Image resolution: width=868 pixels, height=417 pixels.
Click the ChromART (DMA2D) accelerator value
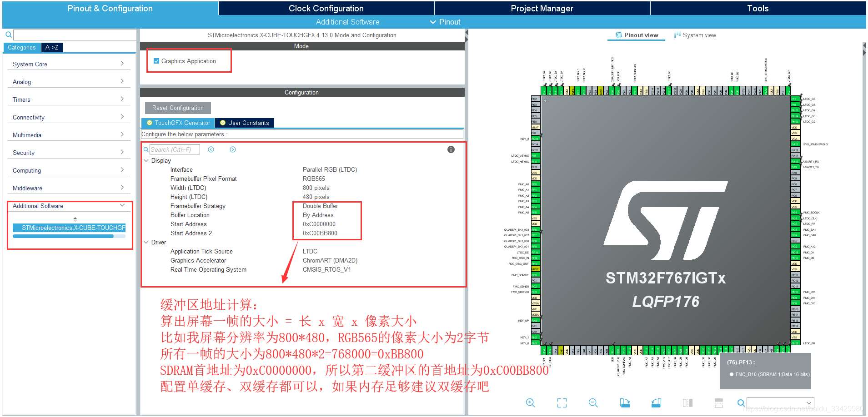pos(330,260)
